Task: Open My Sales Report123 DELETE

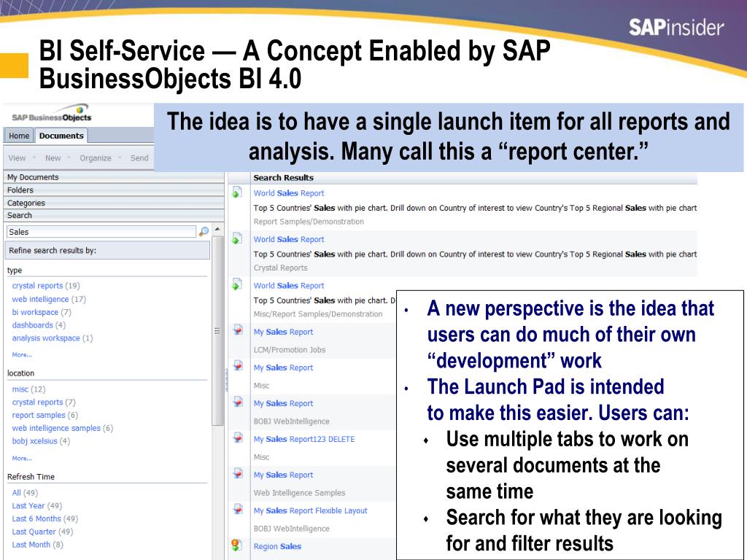Action: (304, 438)
